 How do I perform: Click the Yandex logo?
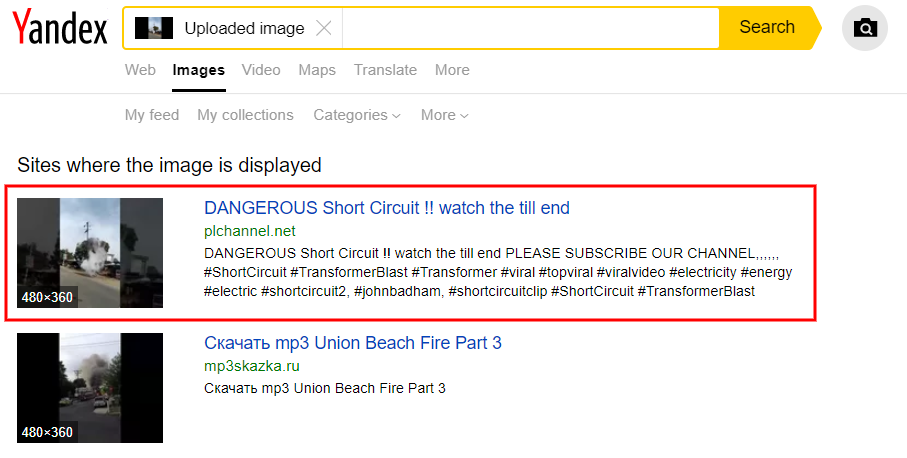pyautogui.click(x=60, y=27)
